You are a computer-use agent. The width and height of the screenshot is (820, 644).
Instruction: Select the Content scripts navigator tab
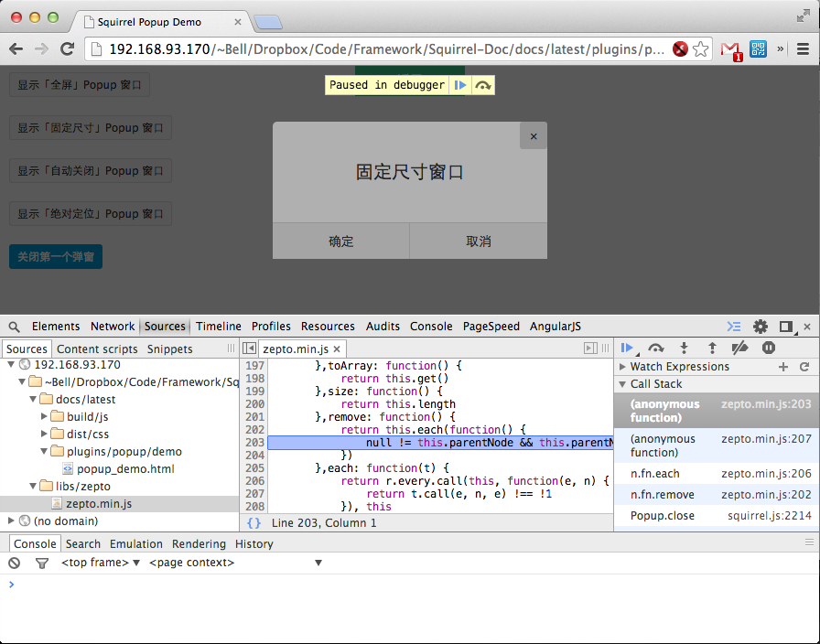[x=97, y=349]
